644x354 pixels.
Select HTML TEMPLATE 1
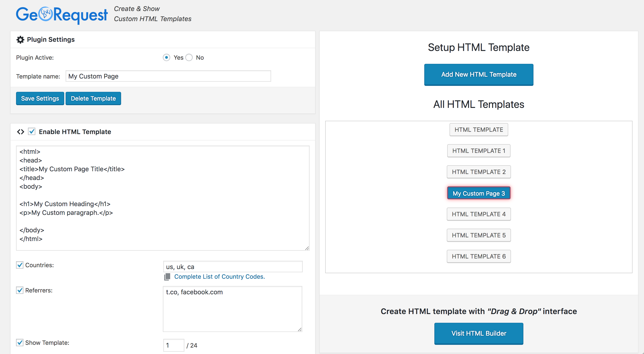[479, 151]
